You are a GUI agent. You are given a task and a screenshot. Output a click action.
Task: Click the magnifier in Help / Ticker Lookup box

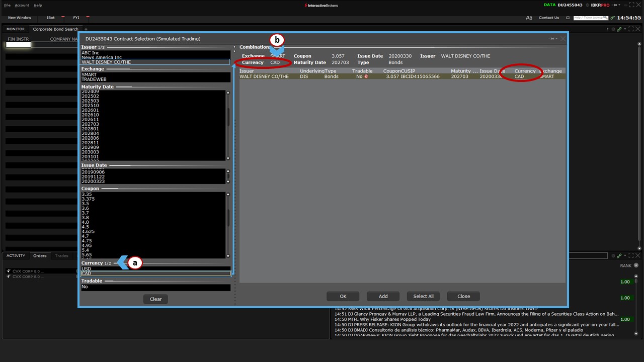605,18
